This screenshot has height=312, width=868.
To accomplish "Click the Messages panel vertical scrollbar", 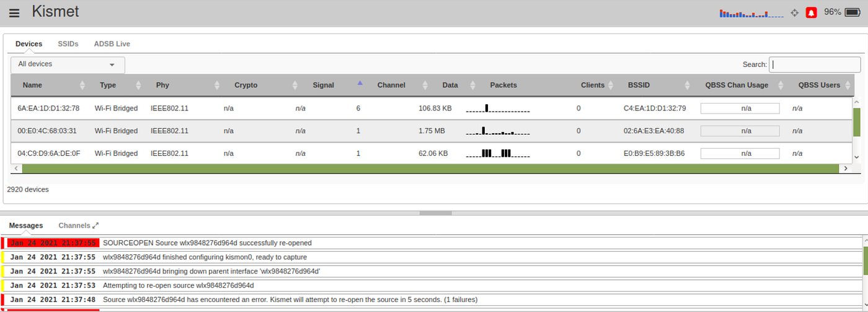I will pyautogui.click(x=866, y=260).
